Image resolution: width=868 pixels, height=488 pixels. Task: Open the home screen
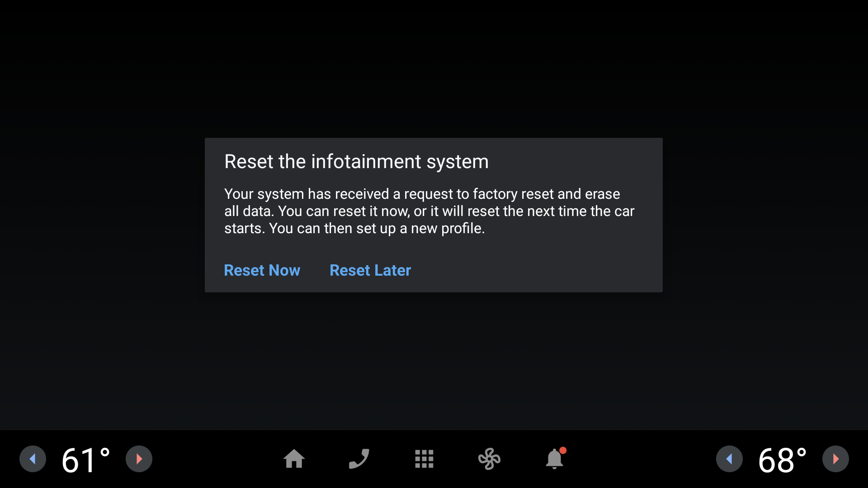[x=294, y=458]
